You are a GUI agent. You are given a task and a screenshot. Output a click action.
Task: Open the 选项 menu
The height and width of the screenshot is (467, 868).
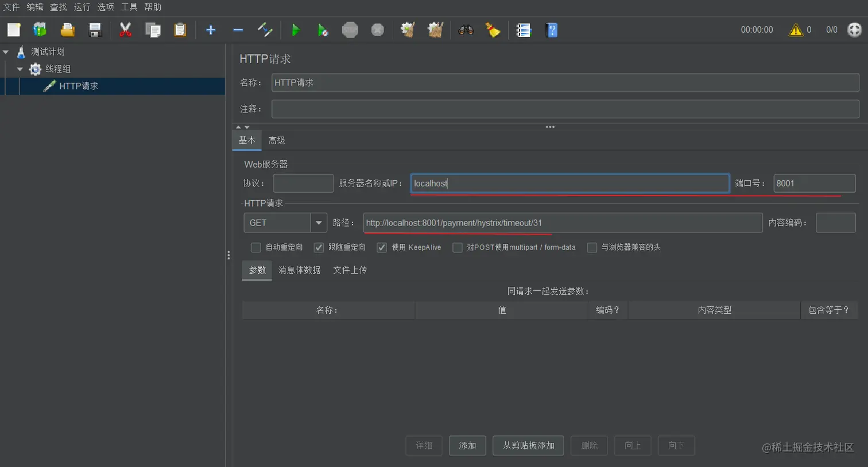click(x=106, y=7)
